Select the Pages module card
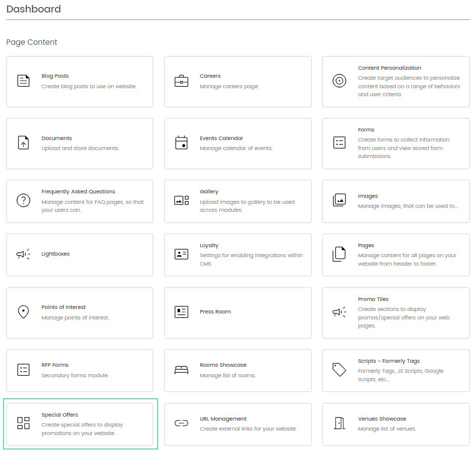 396,255
